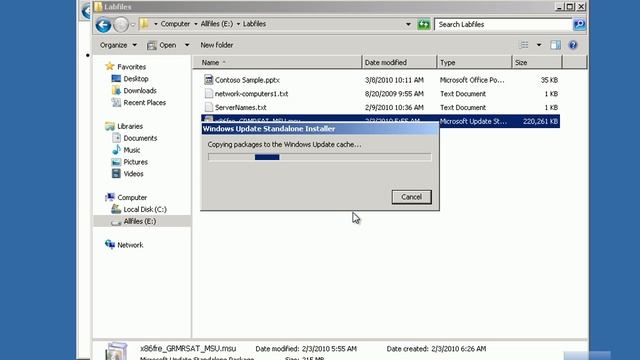
Task: Click the Computer icon in navigation pane
Action: (109, 197)
